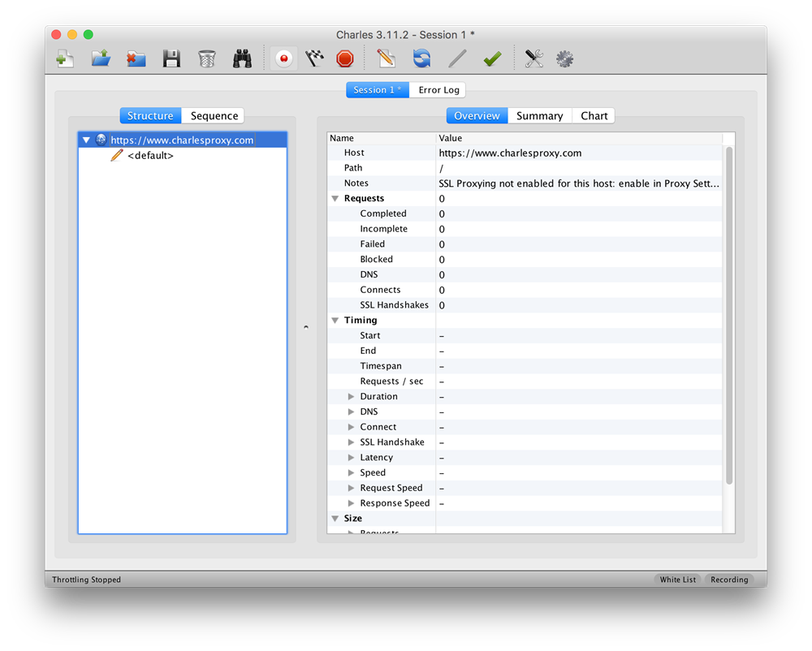Collapse the Requests section
The width and height of the screenshot is (812, 651).
[x=335, y=198]
